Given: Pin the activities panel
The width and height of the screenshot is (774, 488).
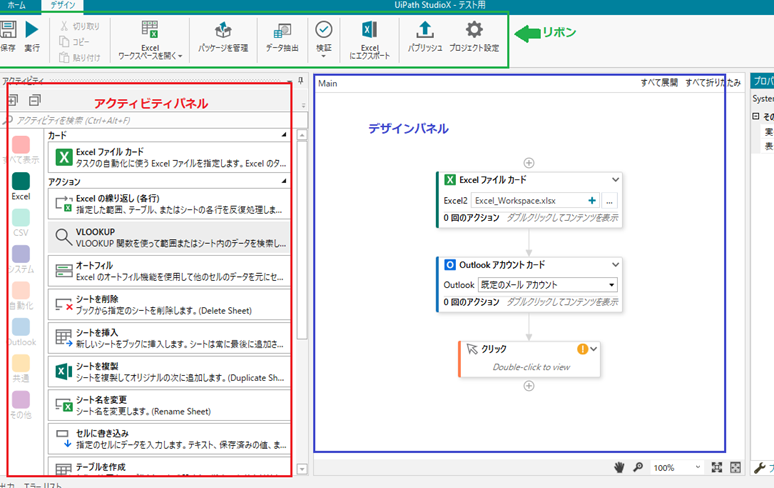Looking at the screenshot, I should click(301, 80).
